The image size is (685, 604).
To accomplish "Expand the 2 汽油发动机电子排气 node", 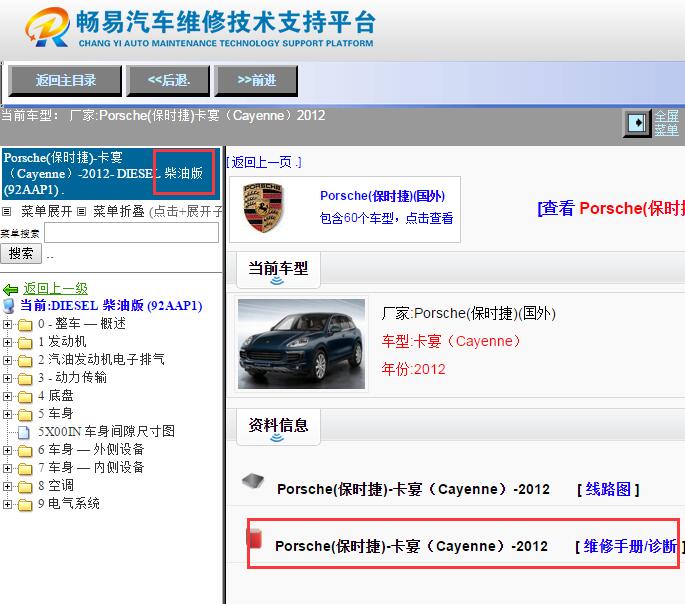I will point(7,360).
